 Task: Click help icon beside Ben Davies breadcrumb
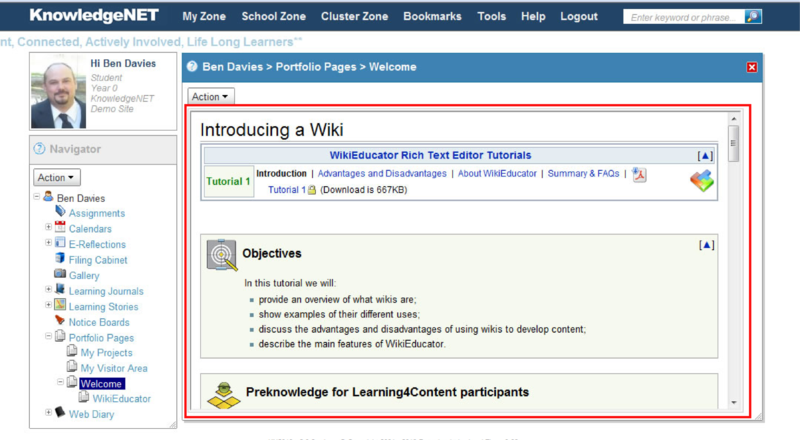pos(192,66)
